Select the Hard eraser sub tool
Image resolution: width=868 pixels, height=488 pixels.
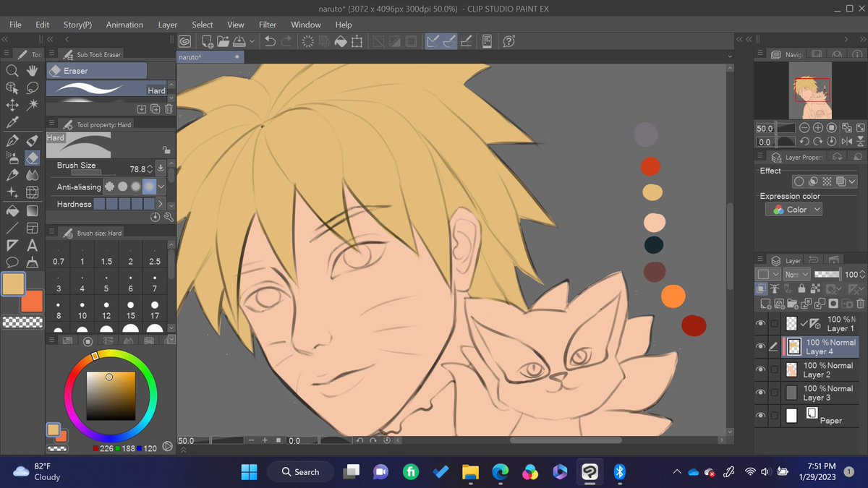(107, 89)
